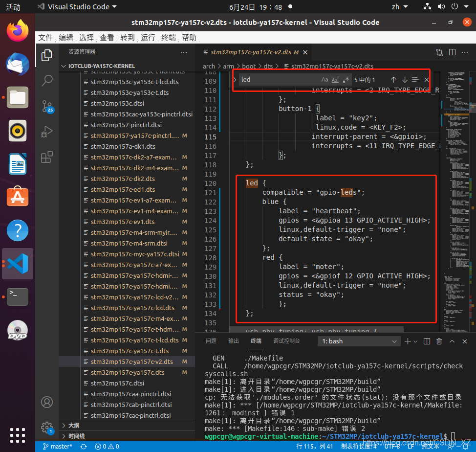This screenshot has width=476, height=452.
Task: Click 行 115, 列 41 cursor position
Action: tap(315, 446)
